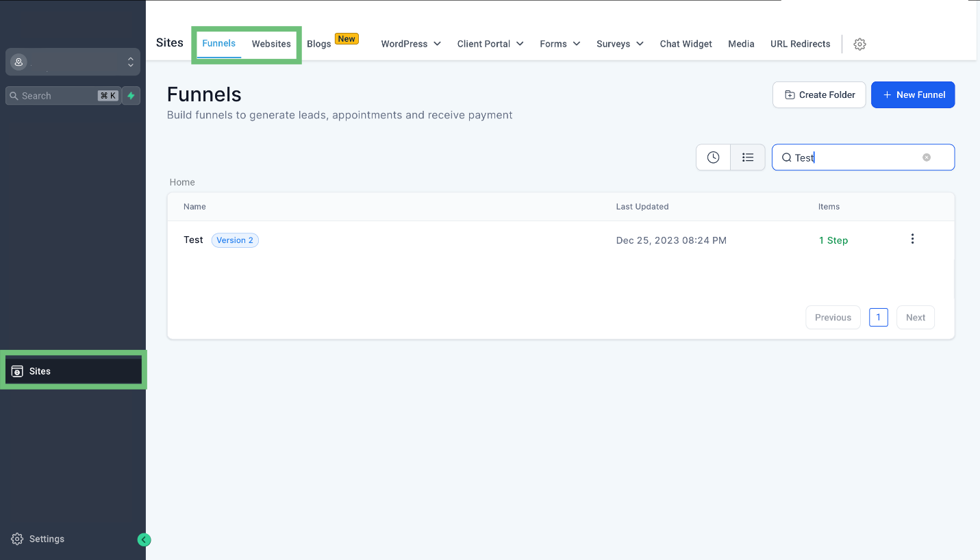Click the Version 2 badge

(x=235, y=240)
